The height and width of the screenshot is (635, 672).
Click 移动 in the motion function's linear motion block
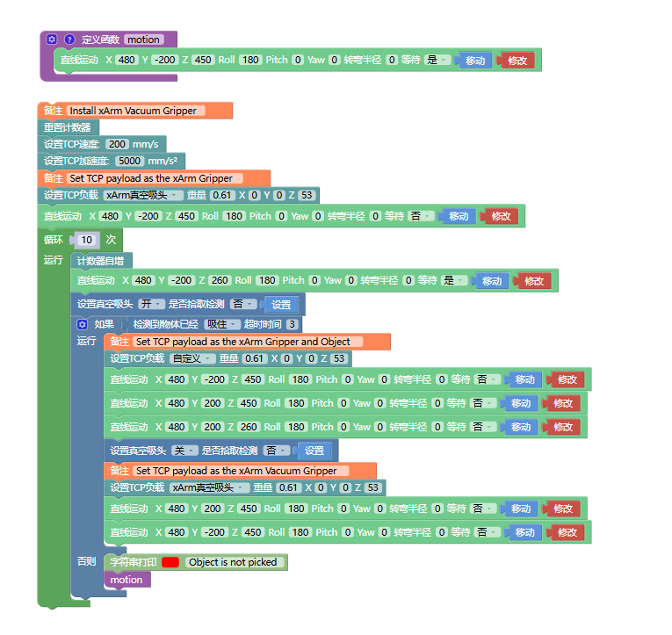click(475, 61)
